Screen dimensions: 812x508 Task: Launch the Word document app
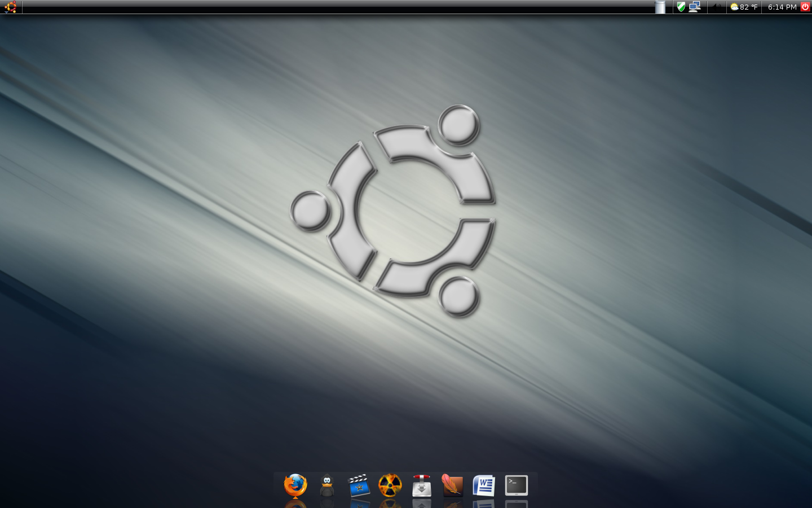(484, 485)
